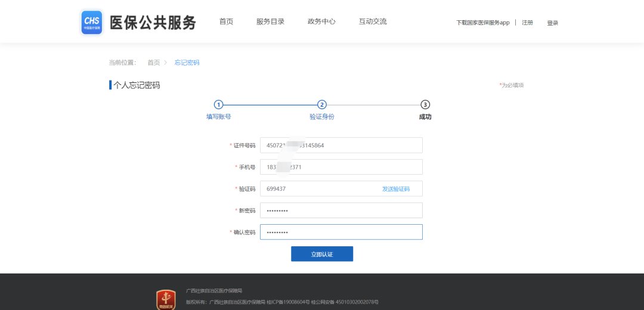The image size is (644, 310).
Task: Submit form with 立即认证 button
Action: [322, 254]
